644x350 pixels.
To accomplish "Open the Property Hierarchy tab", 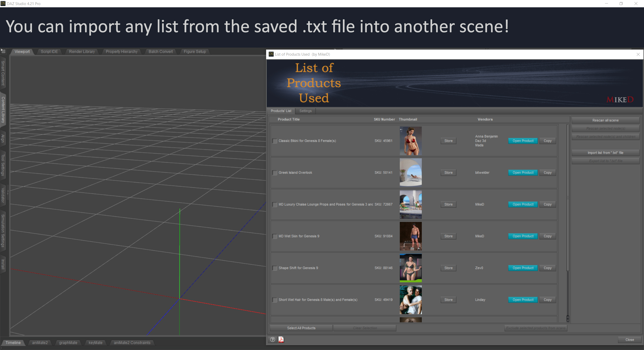I will (x=122, y=52).
